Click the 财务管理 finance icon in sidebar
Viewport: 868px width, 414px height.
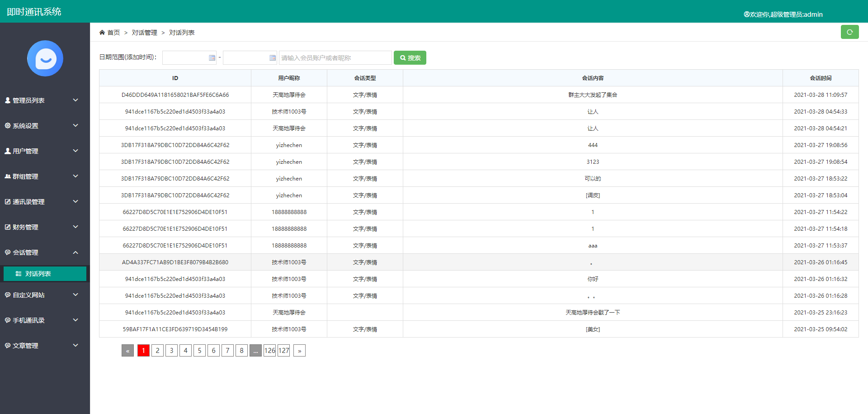(x=7, y=227)
